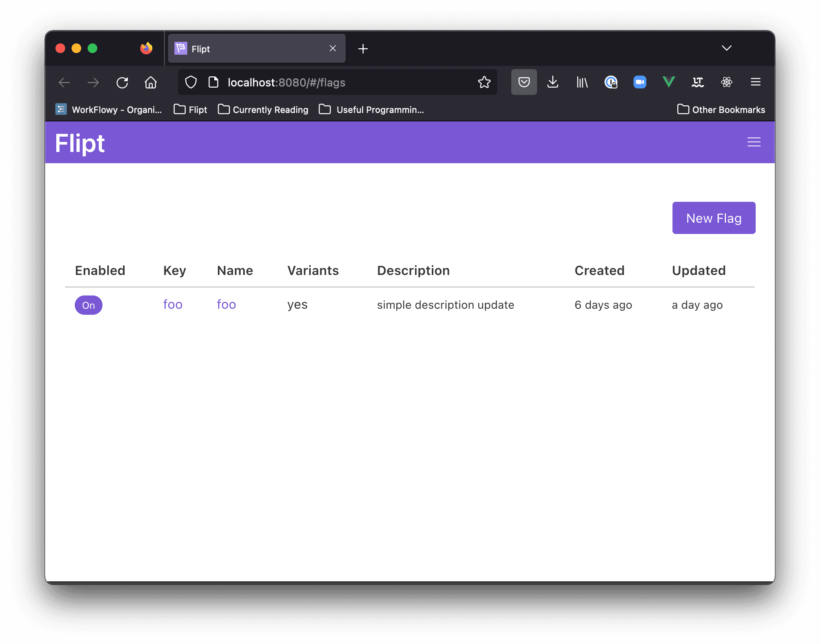Click the yellow macOS minimize window button
Image resolution: width=820 pixels, height=644 pixels.
tap(76, 48)
